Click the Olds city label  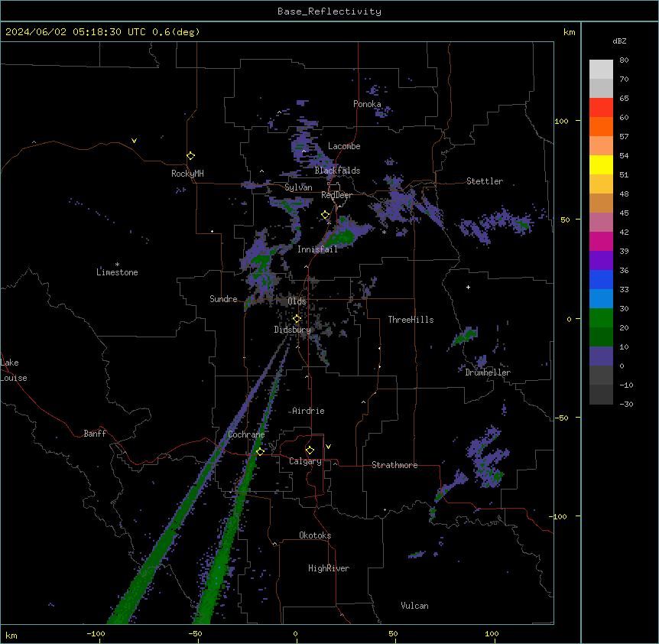click(297, 301)
